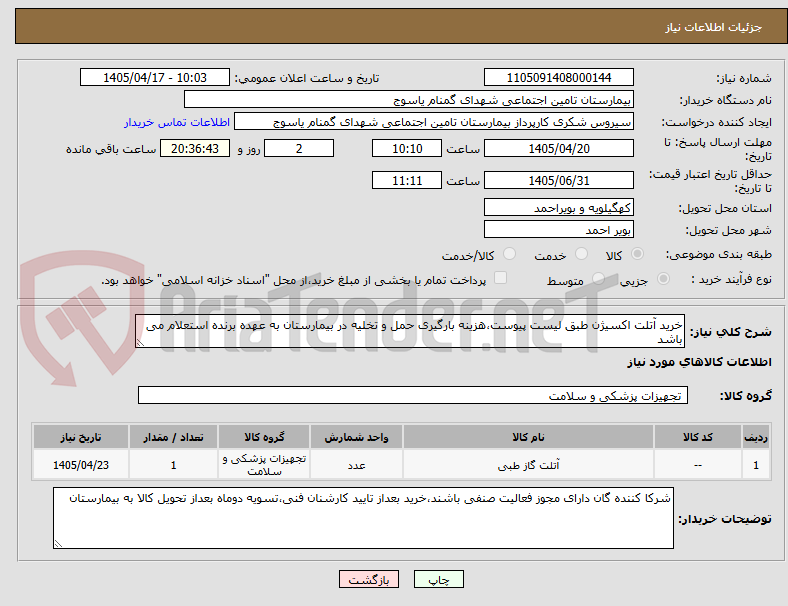Select the متوسط purchase type radio

598,278
